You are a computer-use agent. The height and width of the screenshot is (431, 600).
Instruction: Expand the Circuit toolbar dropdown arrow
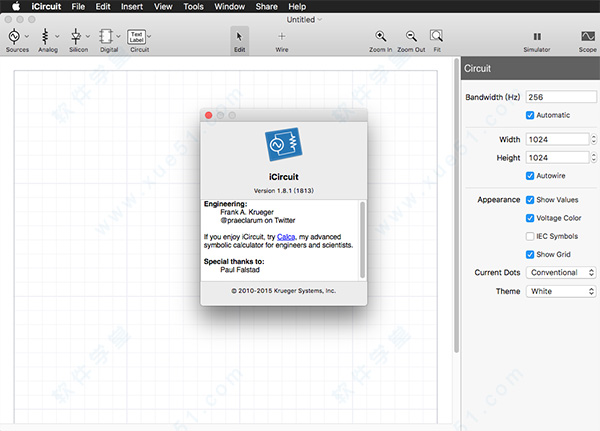149,36
